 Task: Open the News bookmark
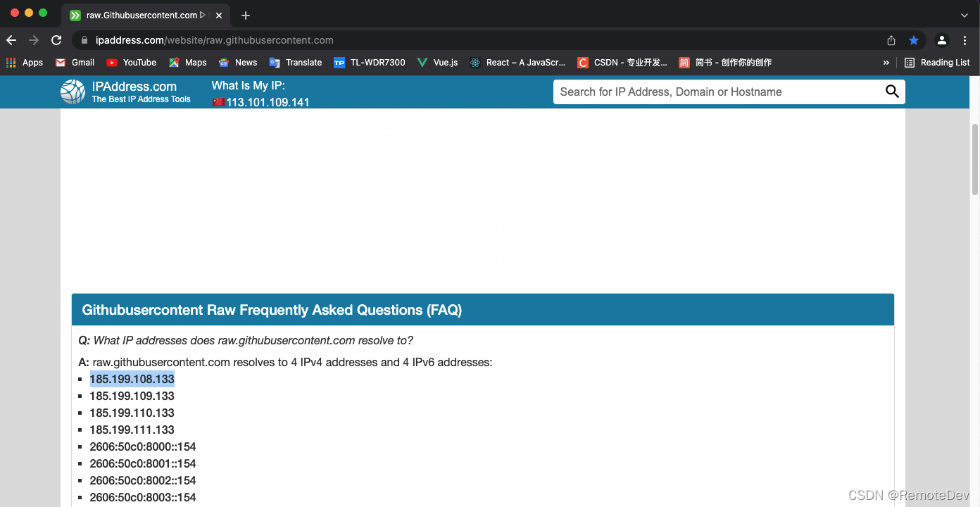pos(238,63)
